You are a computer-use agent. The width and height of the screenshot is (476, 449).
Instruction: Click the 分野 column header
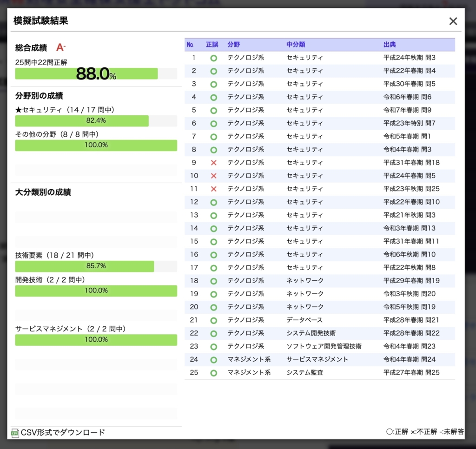pos(234,45)
